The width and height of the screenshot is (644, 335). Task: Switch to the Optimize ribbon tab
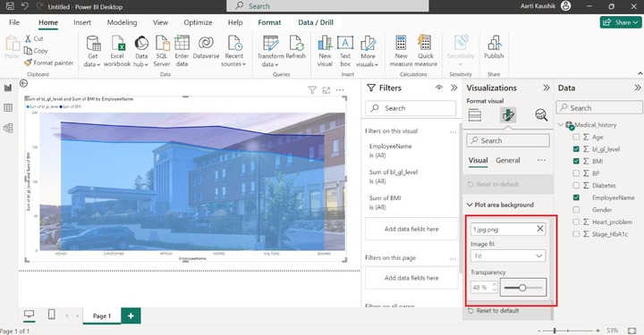(x=198, y=22)
